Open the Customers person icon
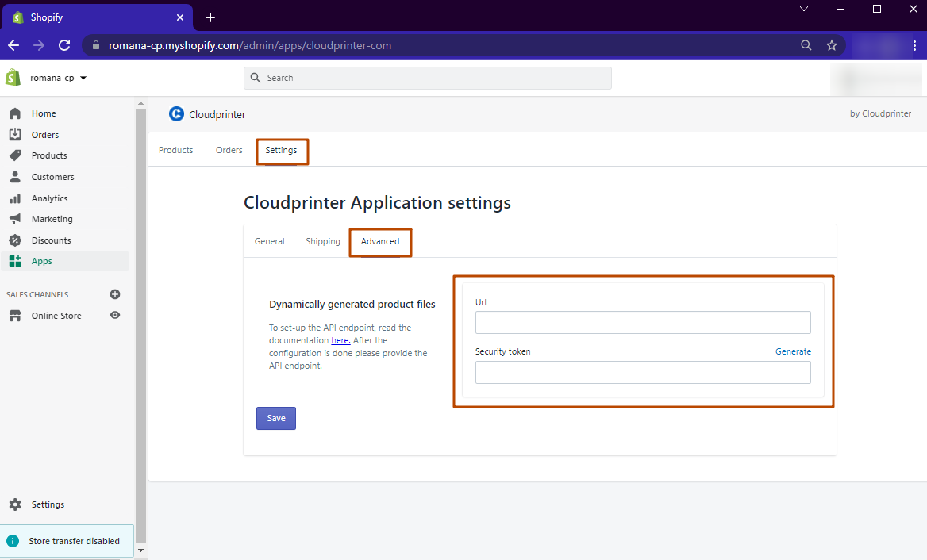927x560 pixels. [15, 177]
